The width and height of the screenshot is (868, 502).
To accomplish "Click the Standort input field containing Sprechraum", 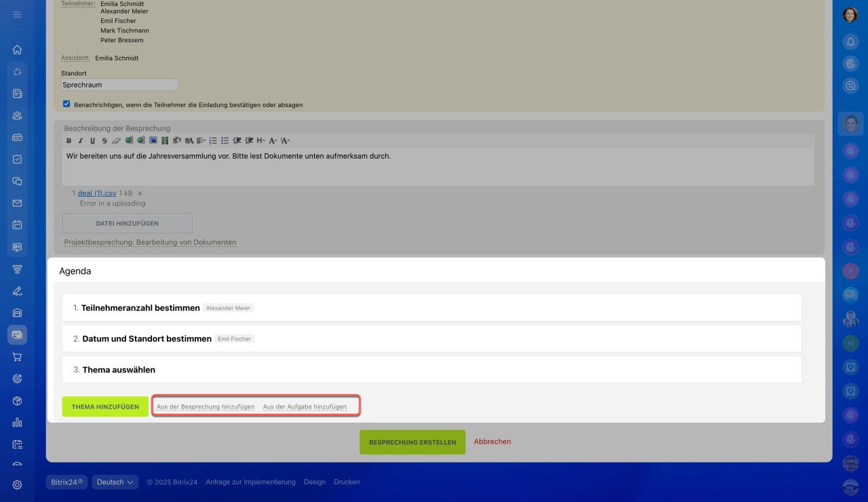I will click(x=119, y=85).
